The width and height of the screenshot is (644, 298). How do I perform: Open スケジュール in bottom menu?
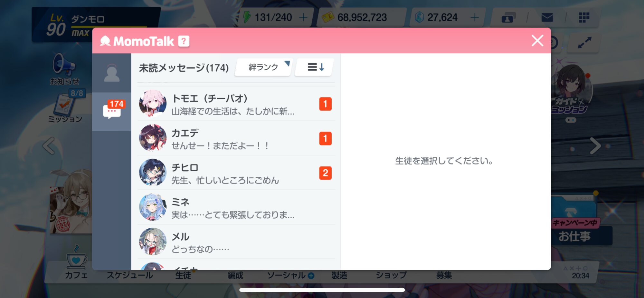tap(130, 275)
